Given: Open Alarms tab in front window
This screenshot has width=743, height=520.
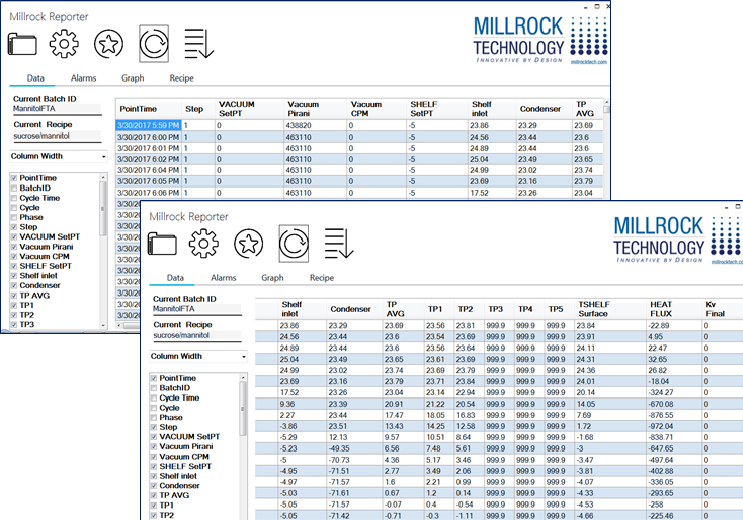Looking at the screenshot, I should pos(224,278).
